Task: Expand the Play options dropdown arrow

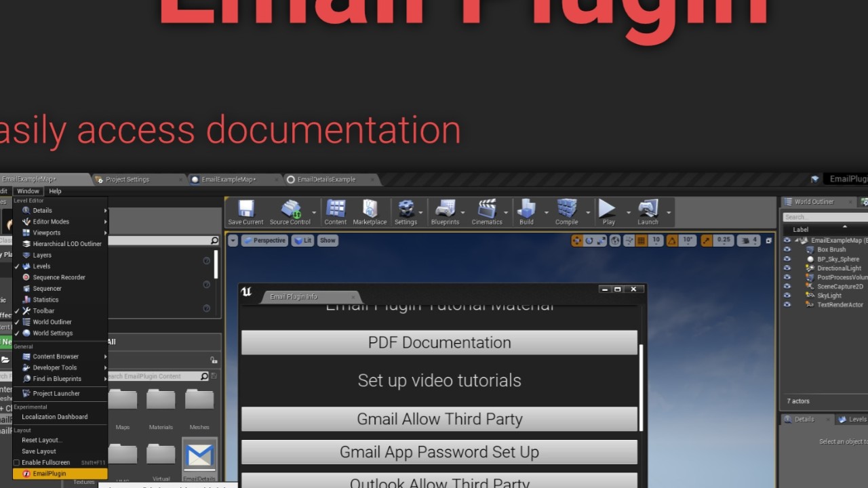Action: coord(629,213)
